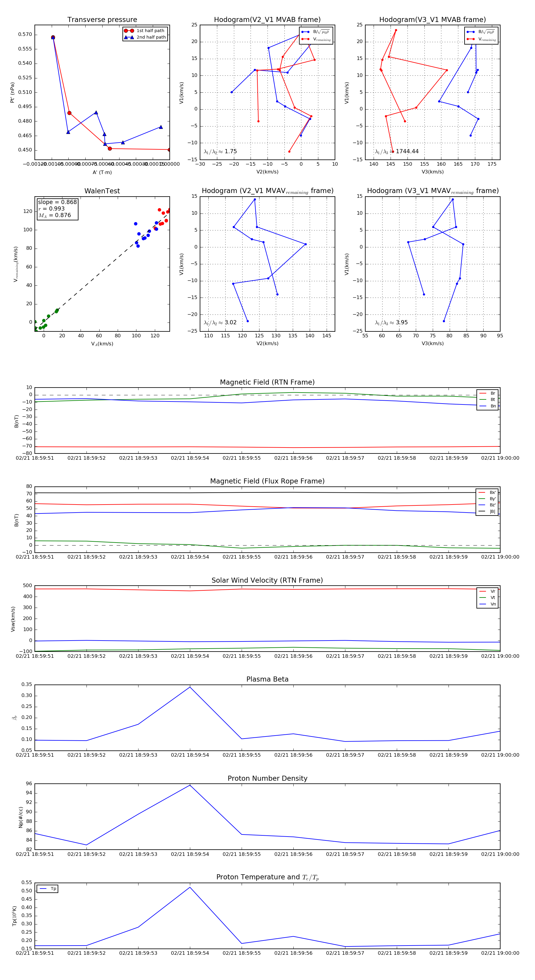535x980 pixels.
Task: Select the "Tp" legend entry
Action: 48,889
